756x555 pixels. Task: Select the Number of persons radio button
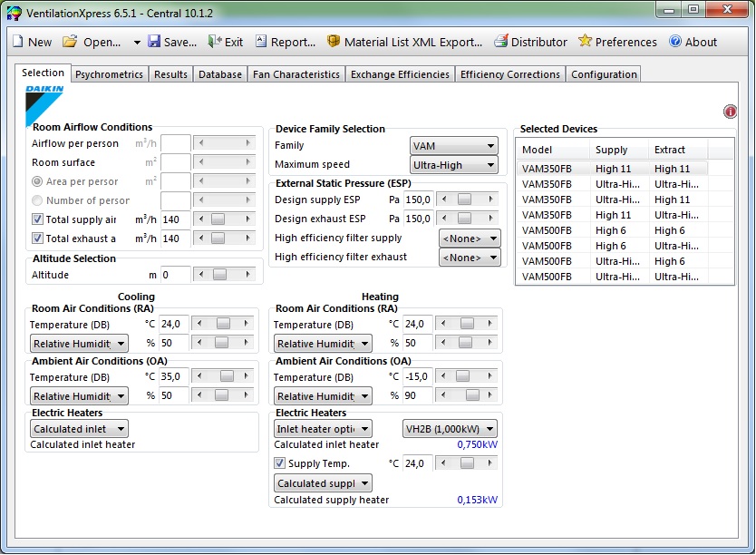37,200
